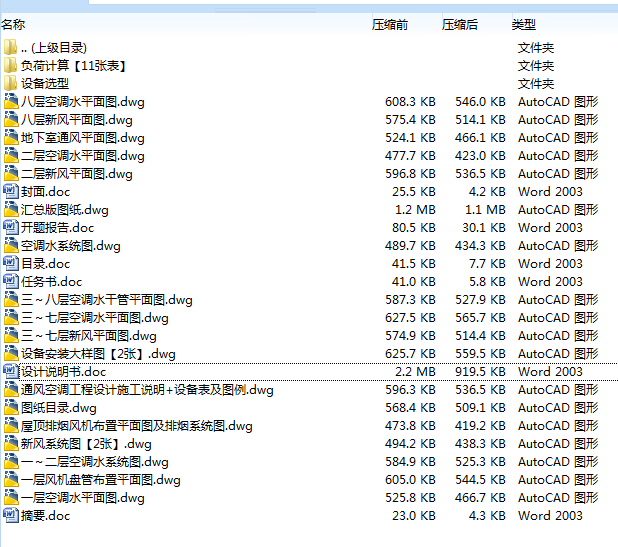Click compressed size 30.1 KB of 开题报告.doc
The image size is (618, 547).
[484, 228]
